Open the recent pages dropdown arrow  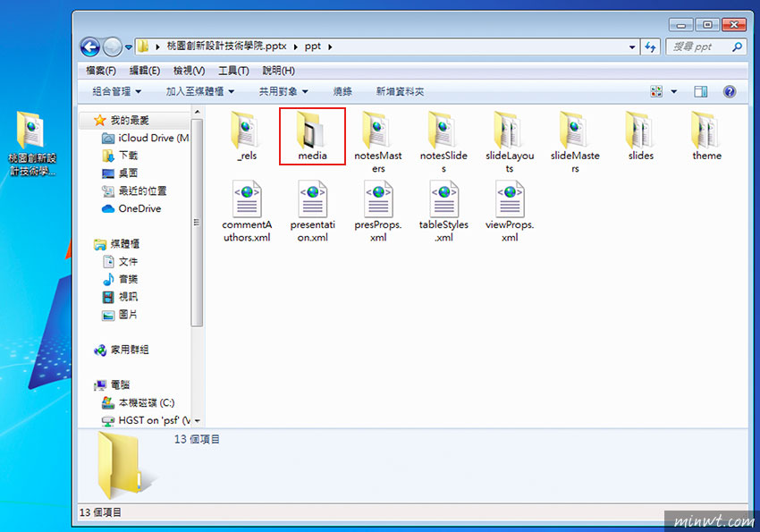pyautogui.click(x=129, y=47)
